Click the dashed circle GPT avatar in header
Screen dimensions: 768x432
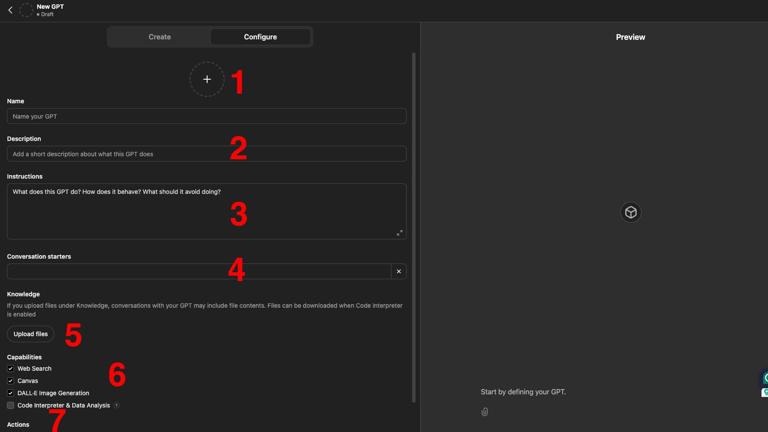pyautogui.click(x=26, y=10)
